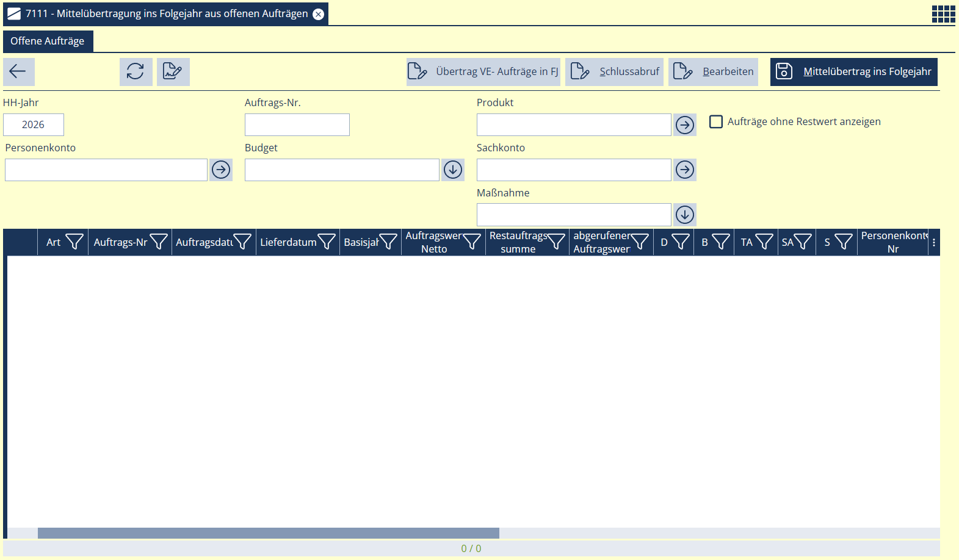The image size is (959, 560).
Task: Filter the B column
Action: click(x=721, y=242)
